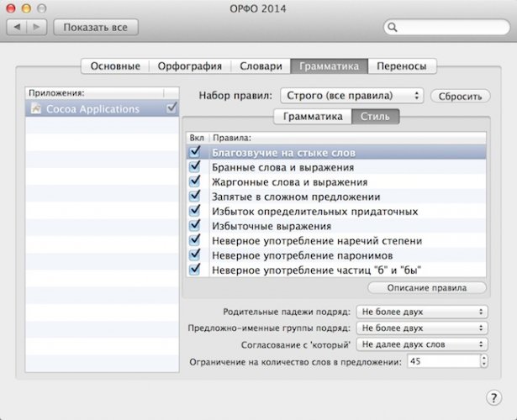
Task: Select rule text Избыток определительных придаточных
Action: pos(314,212)
